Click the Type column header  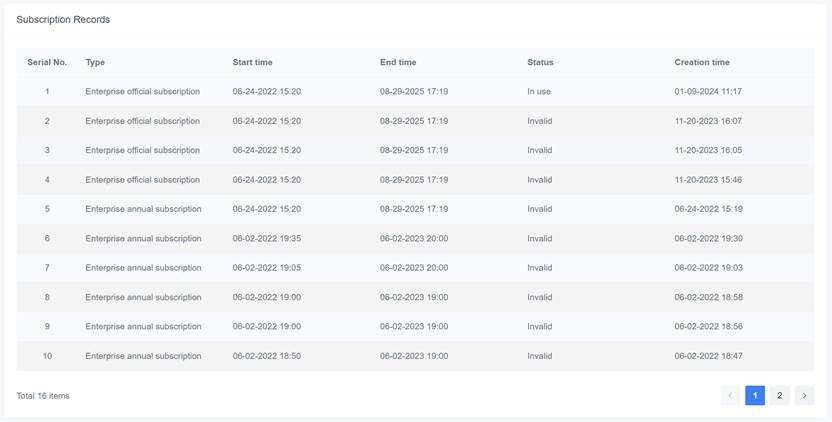coord(95,62)
